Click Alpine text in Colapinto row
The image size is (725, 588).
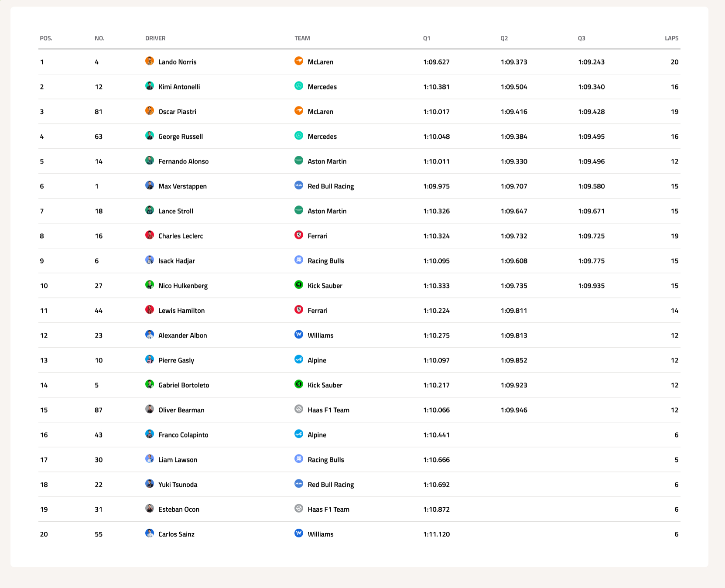[317, 435]
